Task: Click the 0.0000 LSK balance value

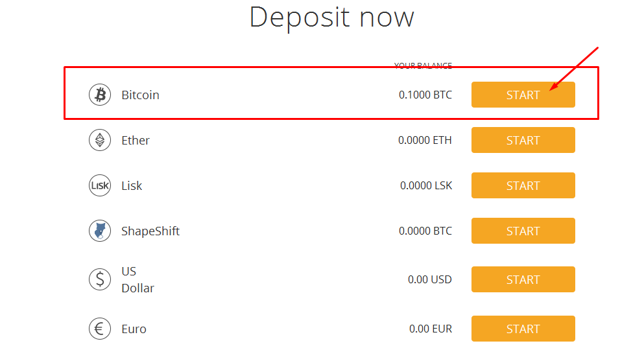Action: pos(426,185)
